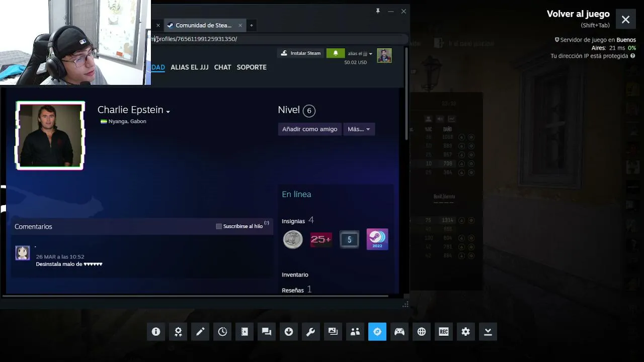Click the badge showing number 5
Viewport: 644px width, 362px height.
(349, 239)
